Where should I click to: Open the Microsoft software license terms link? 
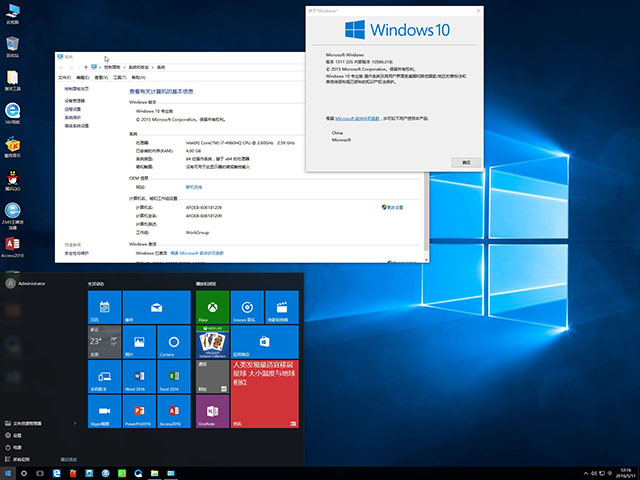coord(357,118)
